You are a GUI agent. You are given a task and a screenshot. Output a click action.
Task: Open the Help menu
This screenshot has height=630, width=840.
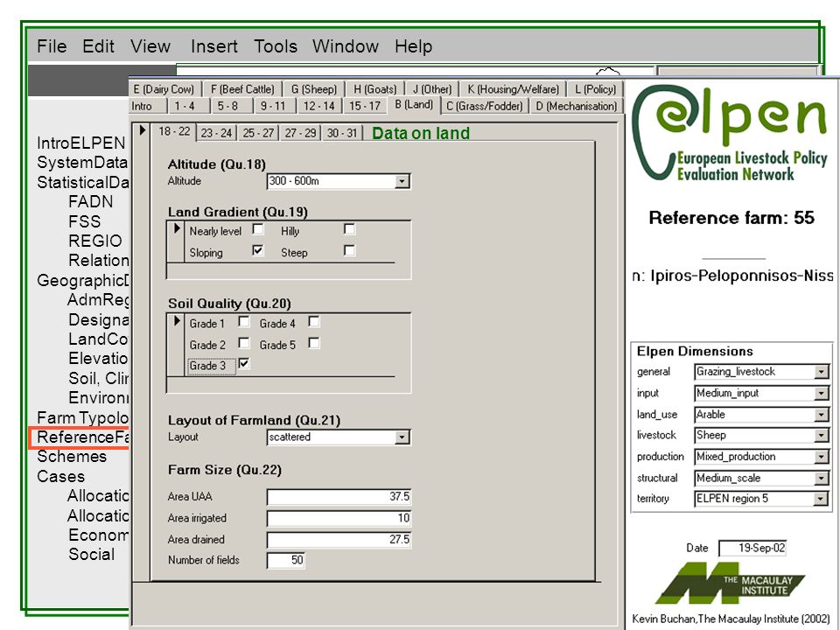(x=413, y=46)
